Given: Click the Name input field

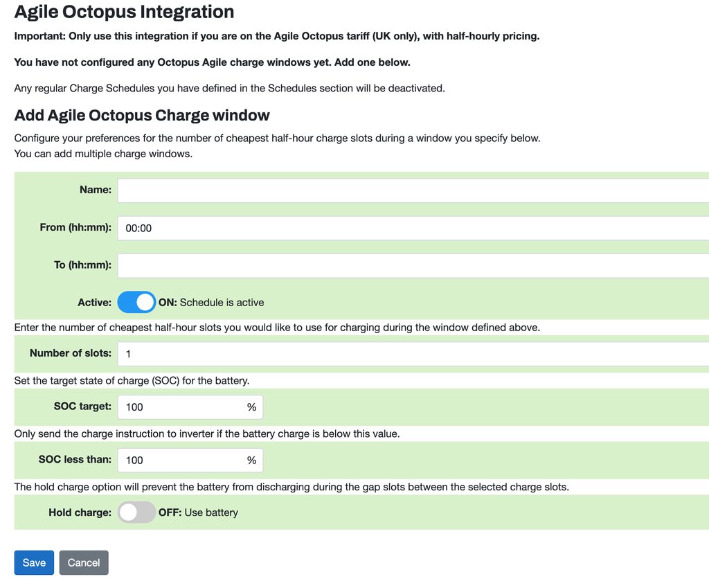Looking at the screenshot, I should coord(413,190).
